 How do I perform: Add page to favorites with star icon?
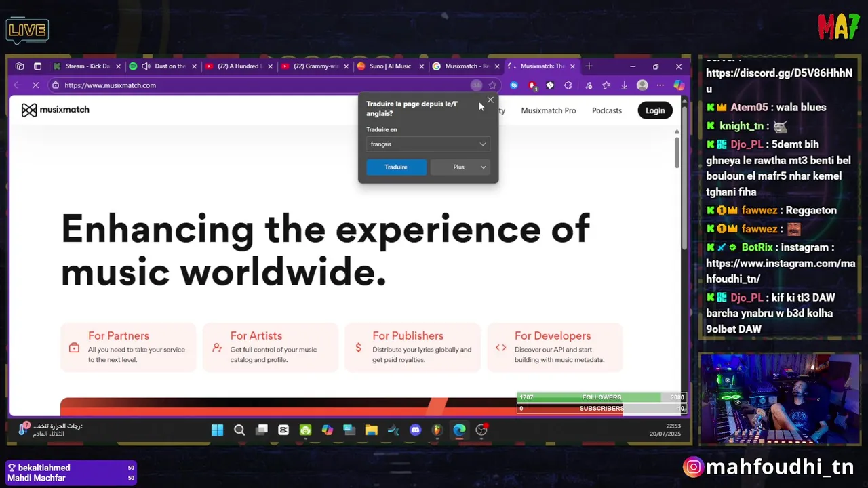tap(492, 85)
